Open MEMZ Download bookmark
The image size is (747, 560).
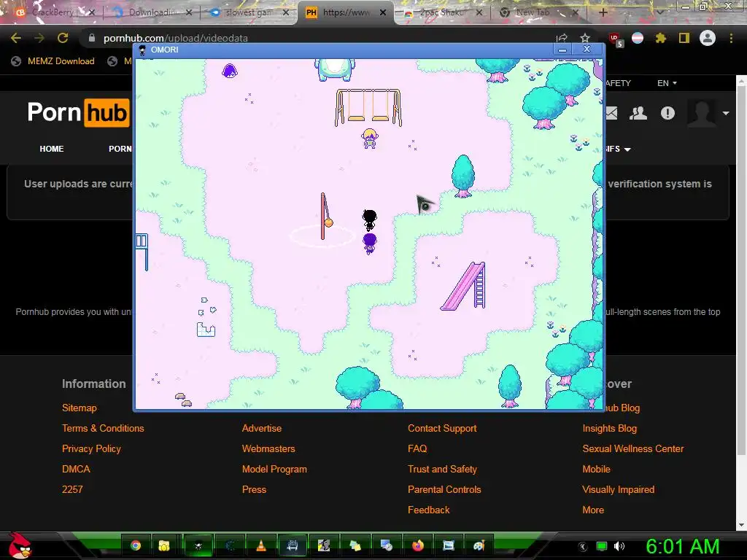pos(53,61)
